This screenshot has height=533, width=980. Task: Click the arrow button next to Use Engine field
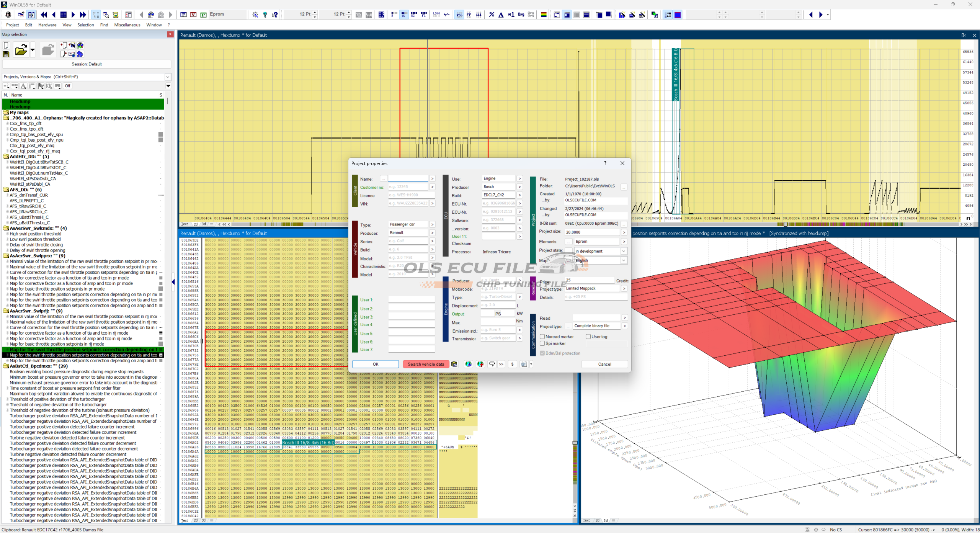click(519, 178)
